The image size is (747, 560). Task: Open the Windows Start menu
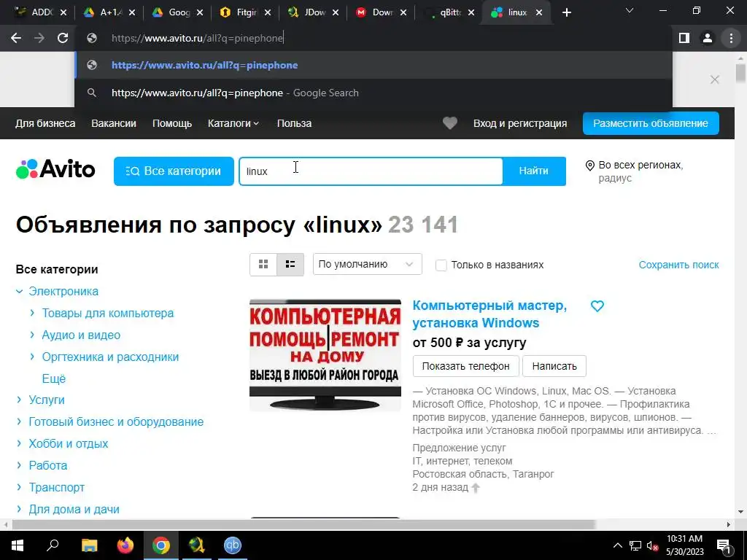tap(18, 545)
